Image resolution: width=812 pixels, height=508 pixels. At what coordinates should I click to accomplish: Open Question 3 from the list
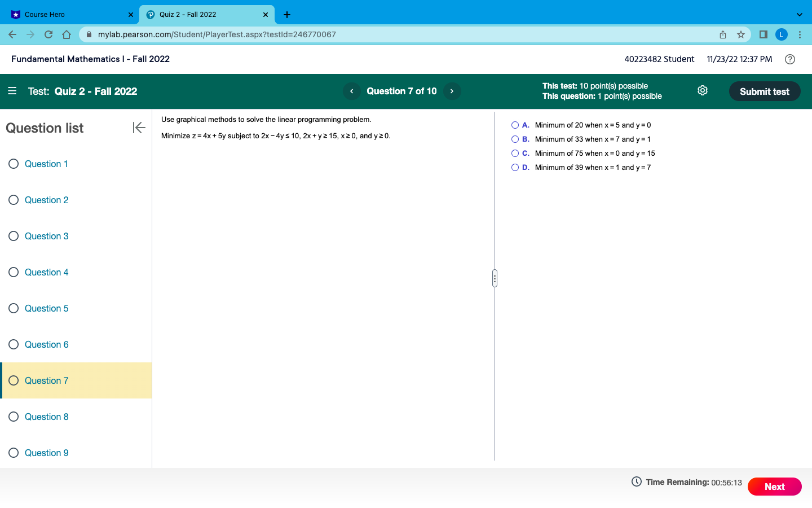click(x=46, y=236)
